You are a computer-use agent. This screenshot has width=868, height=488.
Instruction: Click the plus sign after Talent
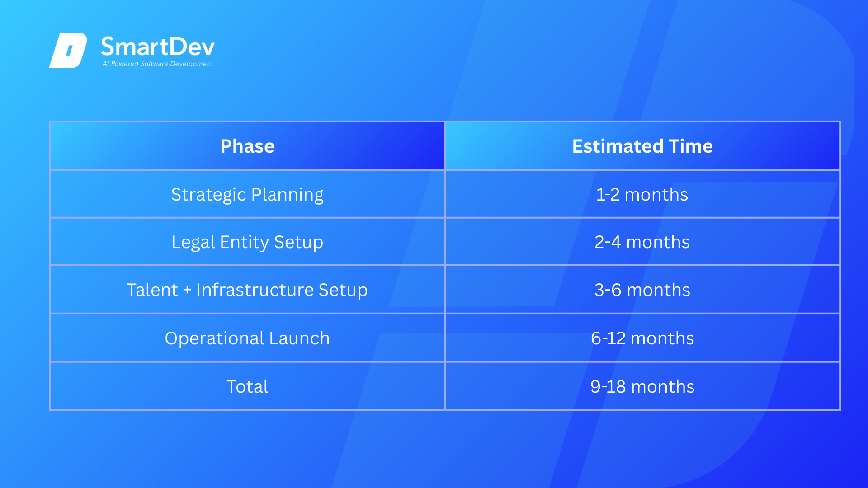point(187,290)
